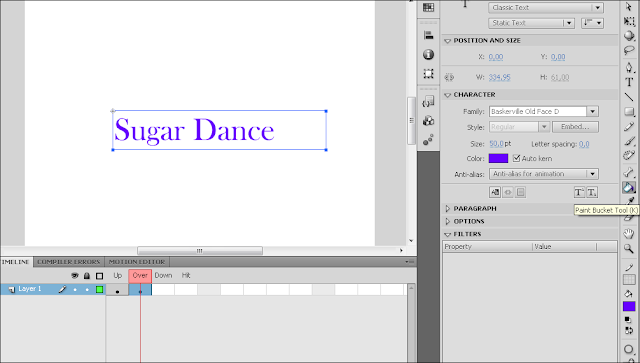Select the Bone tool

coord(629,172)
